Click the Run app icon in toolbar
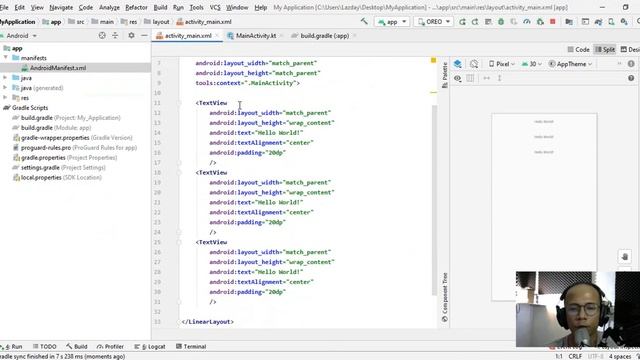 tap(462, 22)
